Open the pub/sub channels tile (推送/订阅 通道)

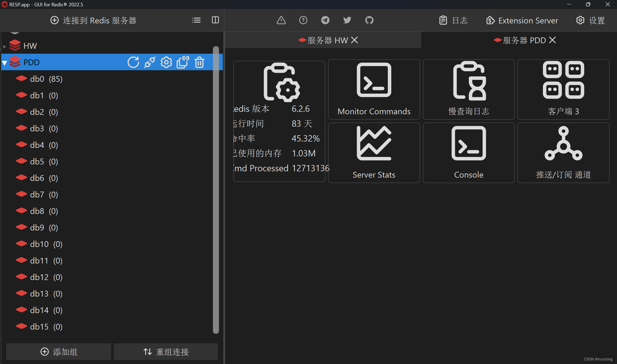[x=564, y=153]
